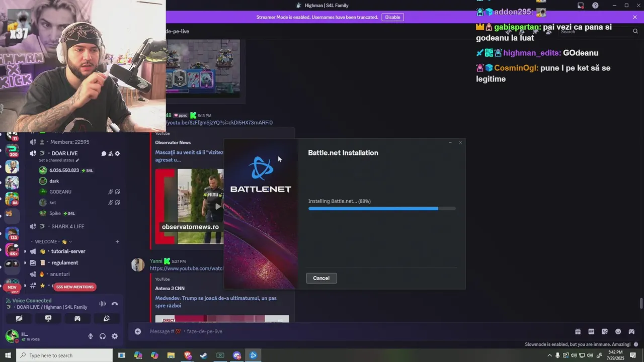Mute the microphone in user panel
Viewport: 644px width, 362px height.
tap(91, 336)
